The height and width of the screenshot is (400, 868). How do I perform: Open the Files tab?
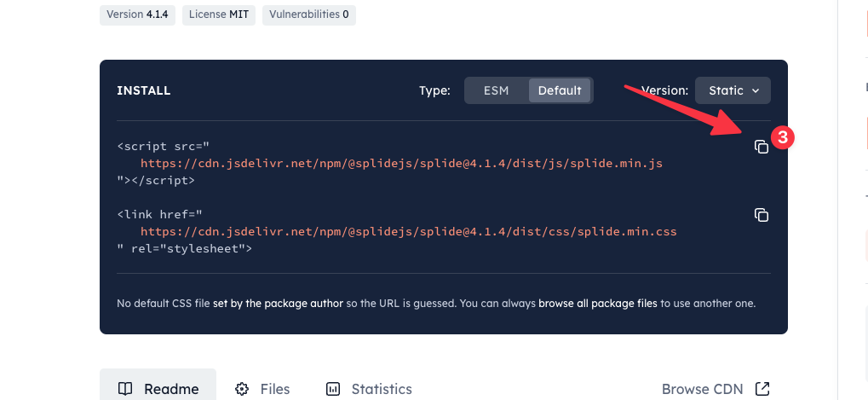(x=262, y=388)
